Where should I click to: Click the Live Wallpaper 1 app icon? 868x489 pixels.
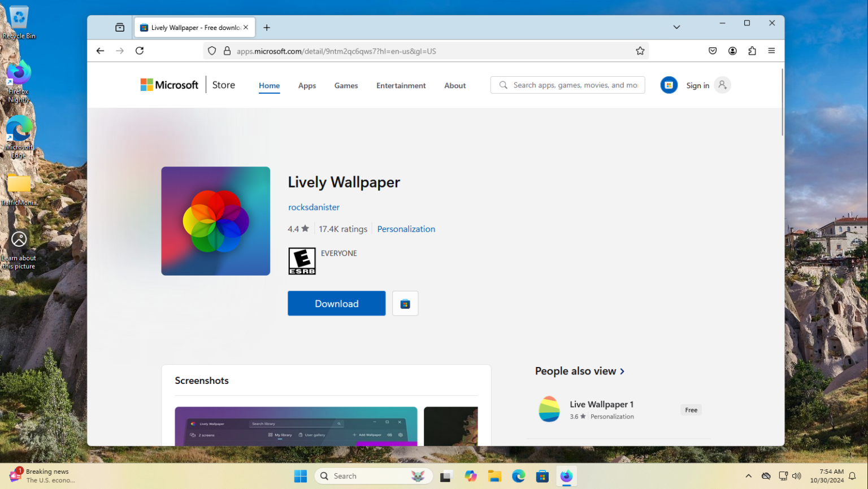tap(549, 409)
